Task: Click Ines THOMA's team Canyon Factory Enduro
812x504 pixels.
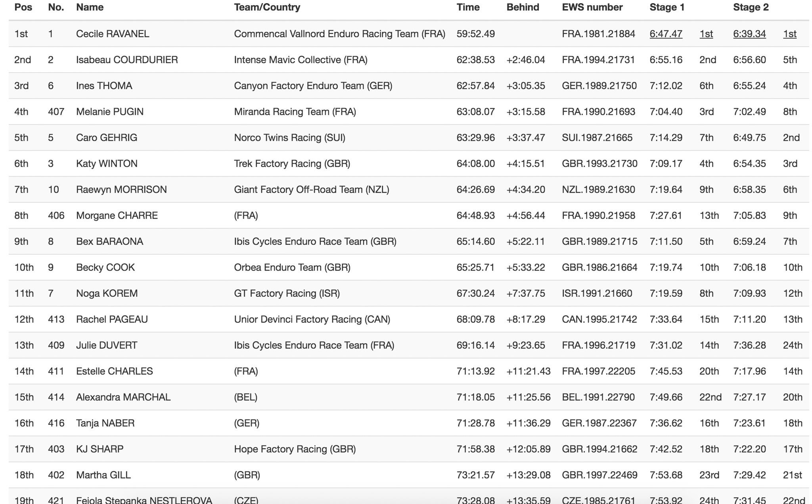Action: click(313, 86)
